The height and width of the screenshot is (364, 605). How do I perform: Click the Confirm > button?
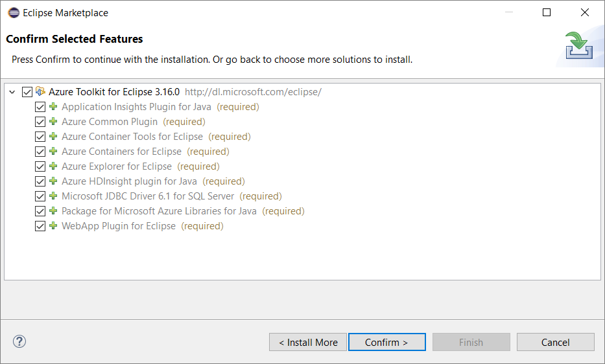(x=387, y=342)
